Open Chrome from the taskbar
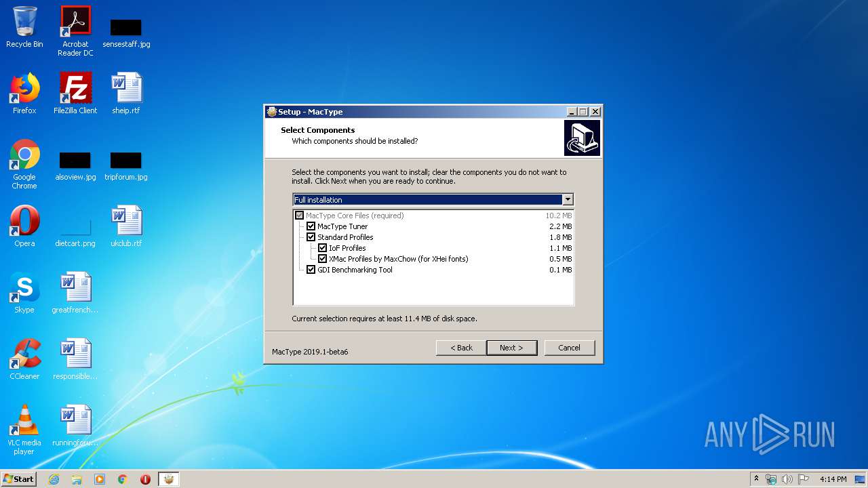868x488 pixels. pos(122,479)
